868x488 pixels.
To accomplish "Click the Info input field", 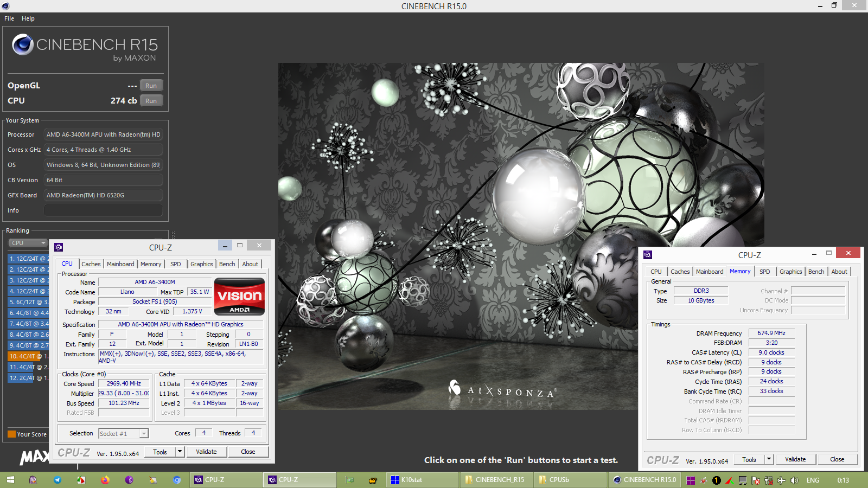I will click(103, 210).
